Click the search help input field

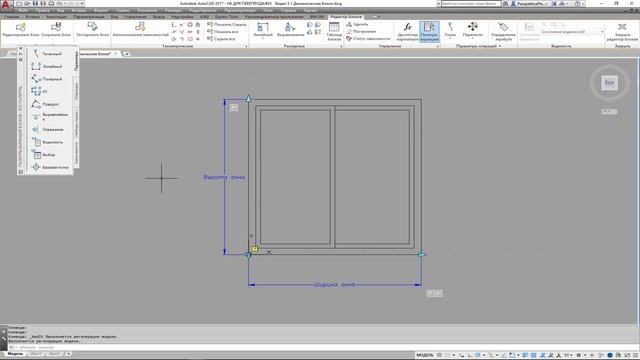pos(471,4)
